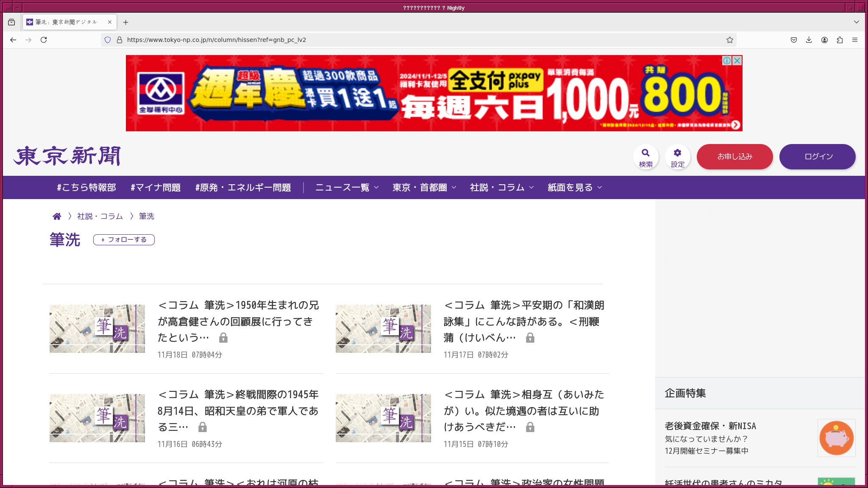Expand the 東京・首都圏 dropdown menu
This screenshot has height=488, width=868.
pyautogui.click(x=424, y=188)
